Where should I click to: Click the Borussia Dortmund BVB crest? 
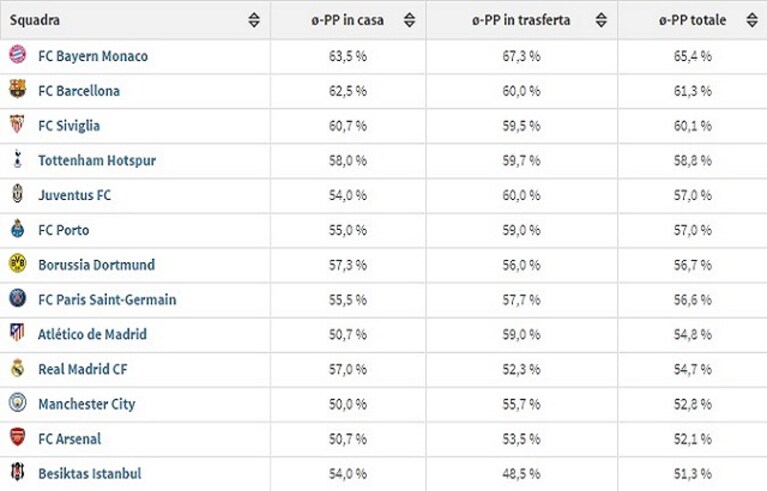click(18, 263)
